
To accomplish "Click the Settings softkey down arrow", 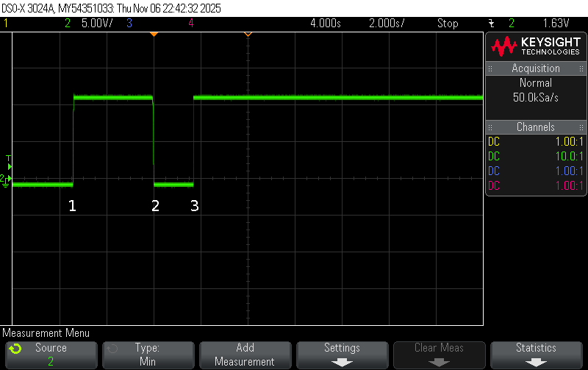I will coord(342,363).
